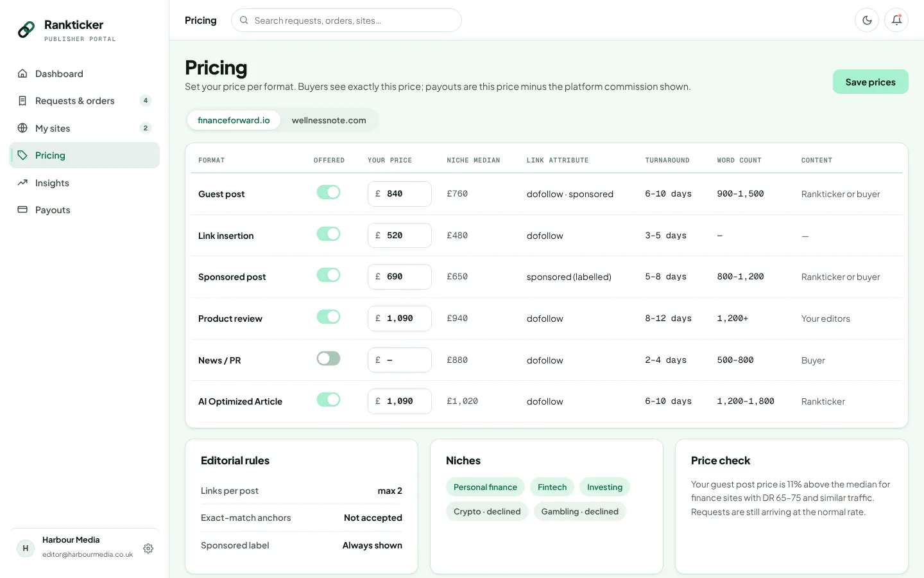Viewport: 924px width, 578px height.
Task: Click the Harbour Media avatar
Action: (26, 548)
